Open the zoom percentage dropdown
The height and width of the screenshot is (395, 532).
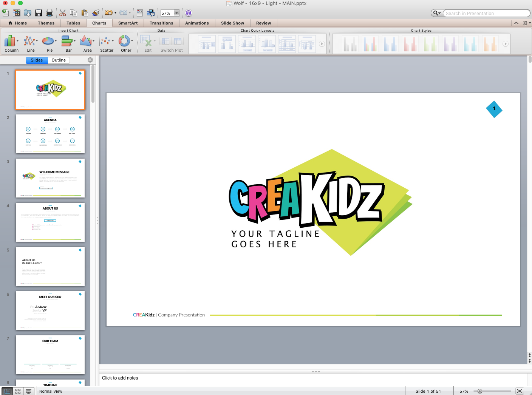click(176, 13)
